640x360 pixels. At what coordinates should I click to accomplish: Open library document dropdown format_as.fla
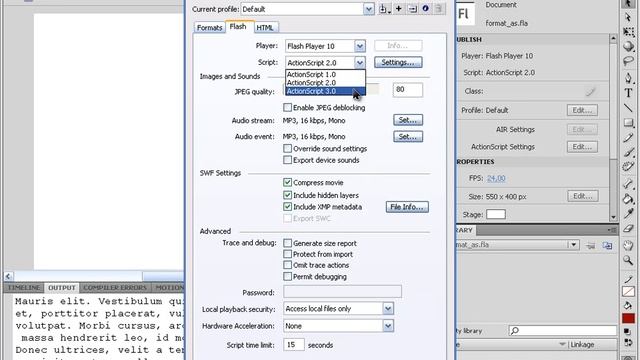point(573,245)
